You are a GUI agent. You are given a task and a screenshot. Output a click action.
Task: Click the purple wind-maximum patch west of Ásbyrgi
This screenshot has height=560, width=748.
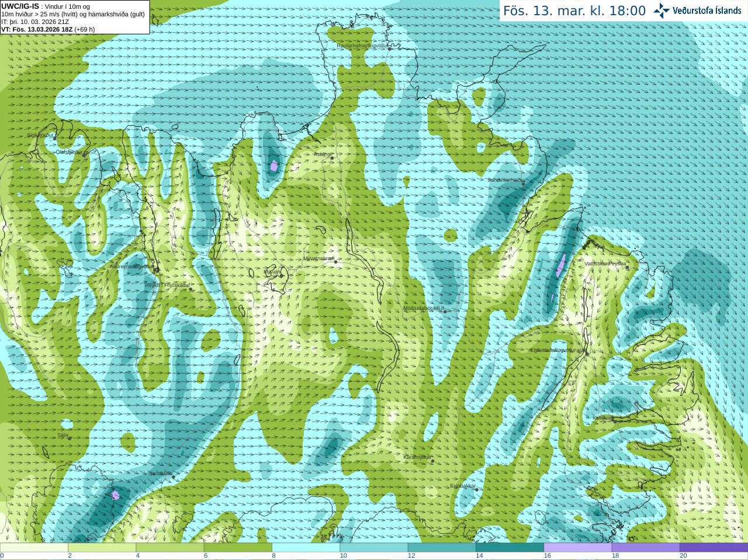(274, 165)
